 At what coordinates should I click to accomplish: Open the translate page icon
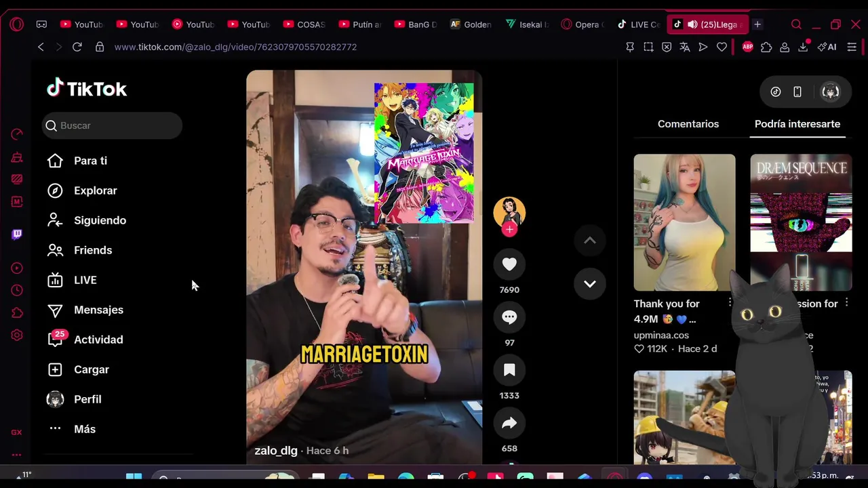(x=685, y=47)
